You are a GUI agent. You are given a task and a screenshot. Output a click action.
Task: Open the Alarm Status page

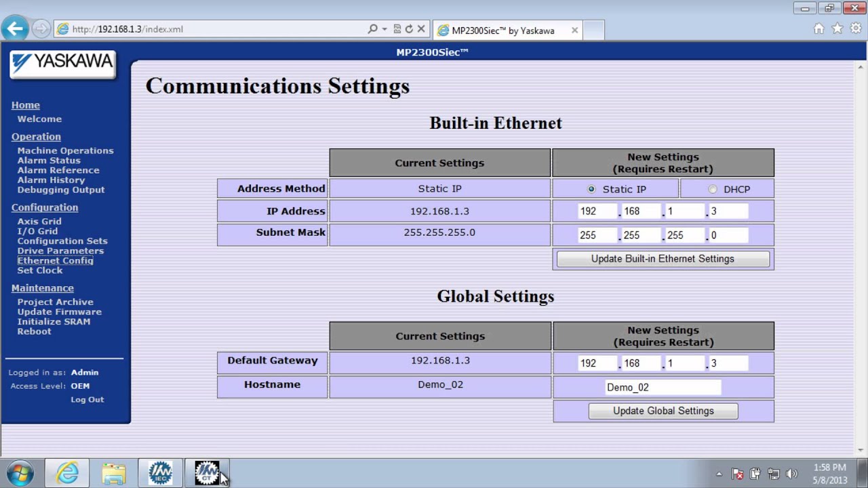49,161
